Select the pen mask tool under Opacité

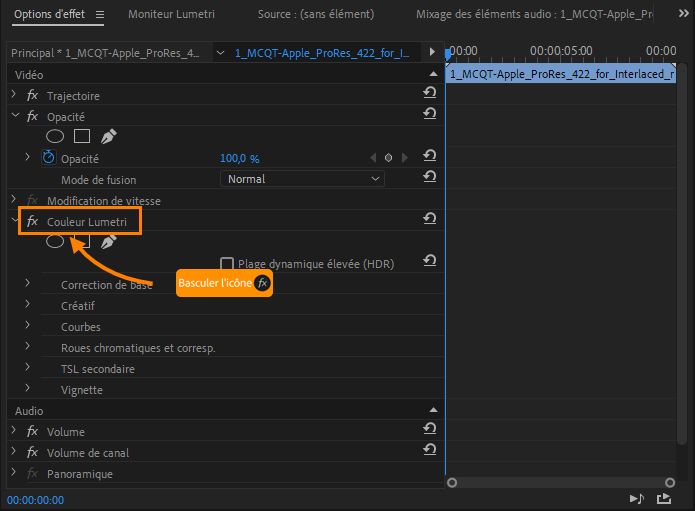[109, 136]
